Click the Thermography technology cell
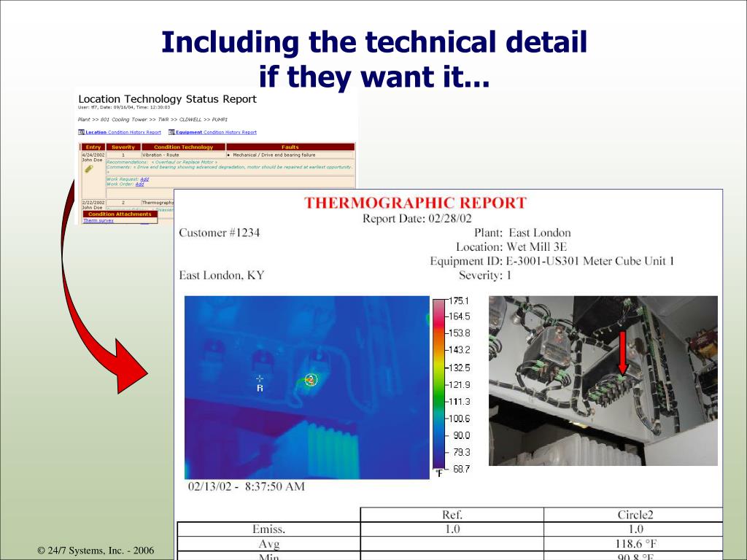This screenshot has width=747, height=560. click(158, 203)
